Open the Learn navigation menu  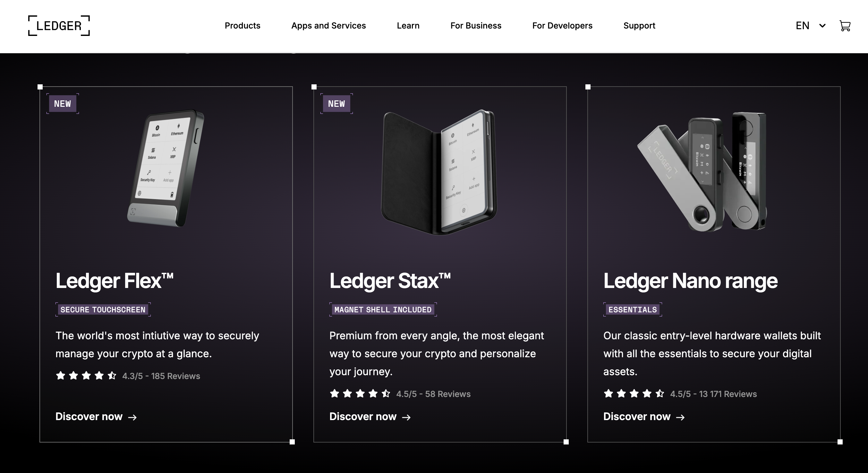tap(408, 26)
